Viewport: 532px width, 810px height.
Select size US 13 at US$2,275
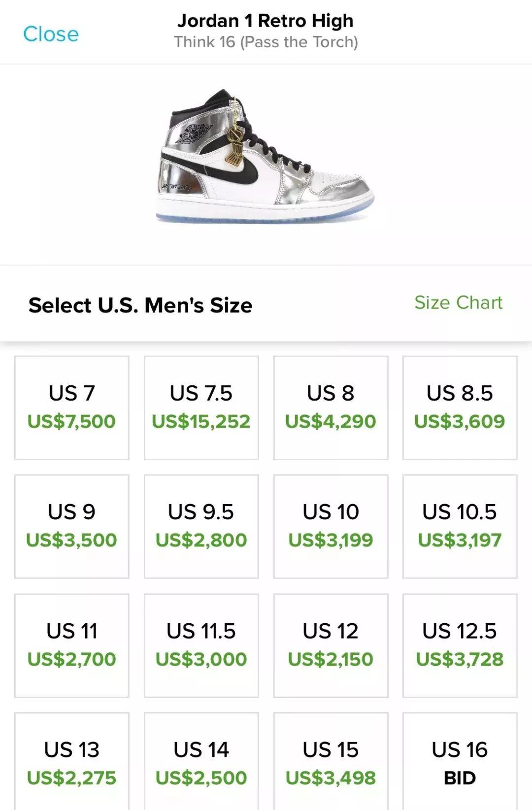(72, 762)
